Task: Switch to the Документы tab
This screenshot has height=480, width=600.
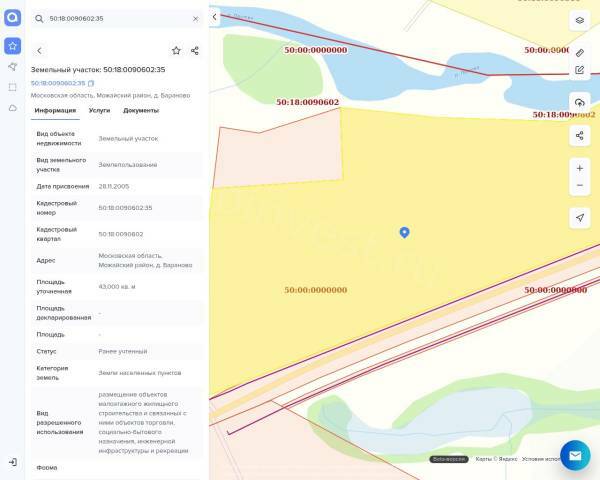Action: pyautogui.click(x=141, y=110)
